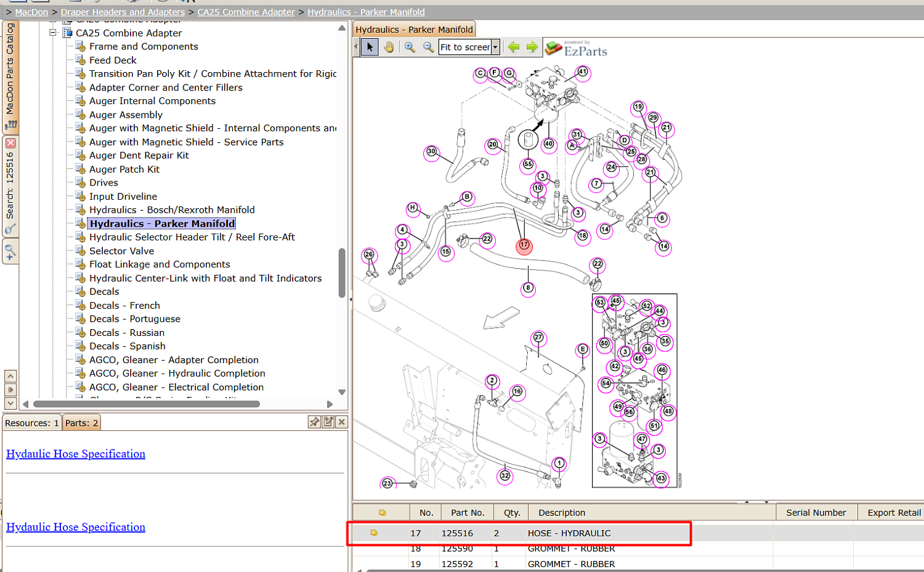The image size is (924, 572).
Task: Select callout 19 in the diagram
Action: pos(639,107)
